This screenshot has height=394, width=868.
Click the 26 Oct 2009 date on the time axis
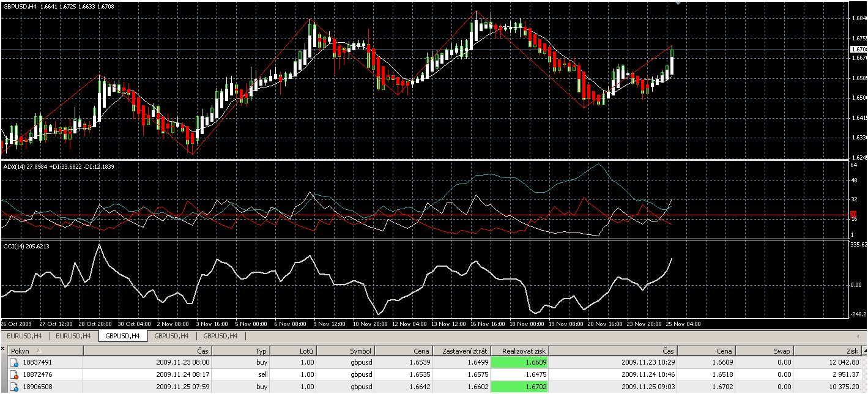click(x=17, y=324)
